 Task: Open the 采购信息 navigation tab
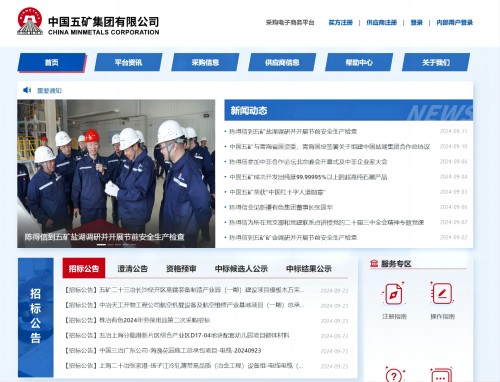(205, 62)
